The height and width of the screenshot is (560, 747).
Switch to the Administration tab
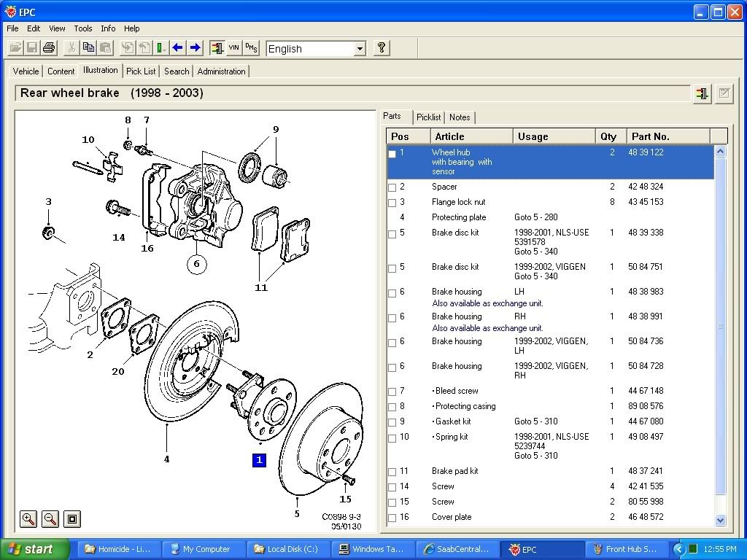point(222,71)
